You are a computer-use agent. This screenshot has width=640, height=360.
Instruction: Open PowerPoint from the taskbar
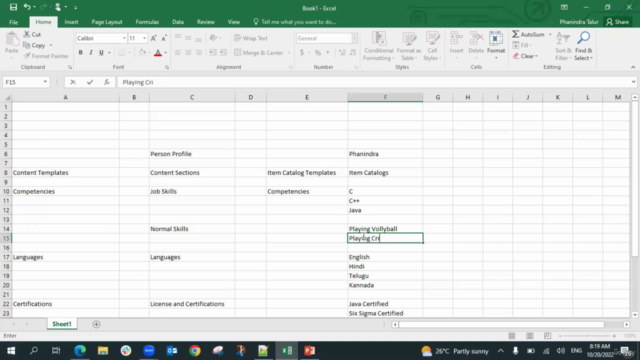point(309,351)
